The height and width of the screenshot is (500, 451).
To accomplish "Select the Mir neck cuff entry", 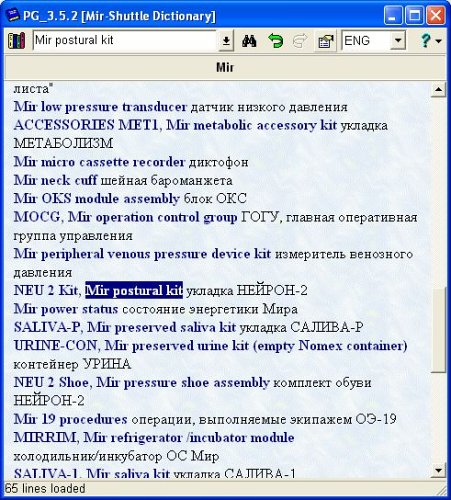I will [55, 180].
